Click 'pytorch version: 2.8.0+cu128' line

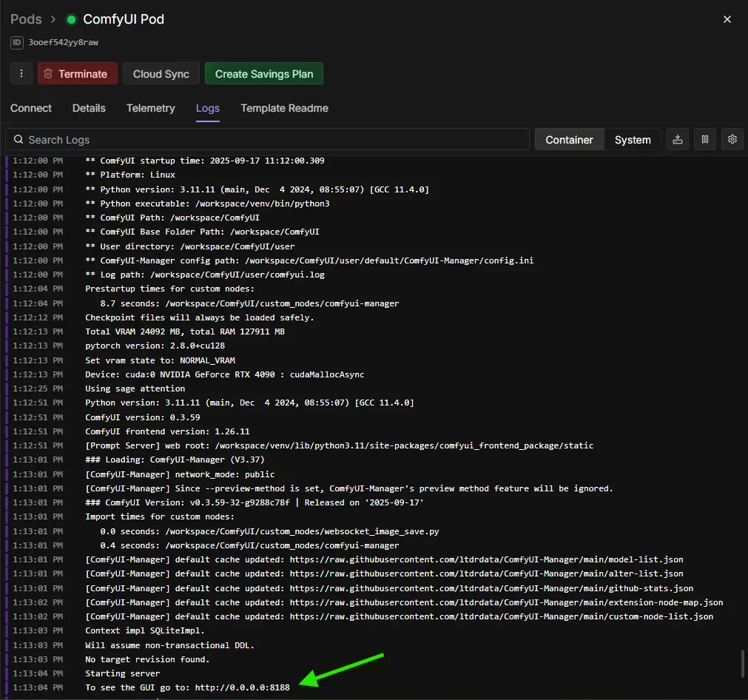[155, 346]
